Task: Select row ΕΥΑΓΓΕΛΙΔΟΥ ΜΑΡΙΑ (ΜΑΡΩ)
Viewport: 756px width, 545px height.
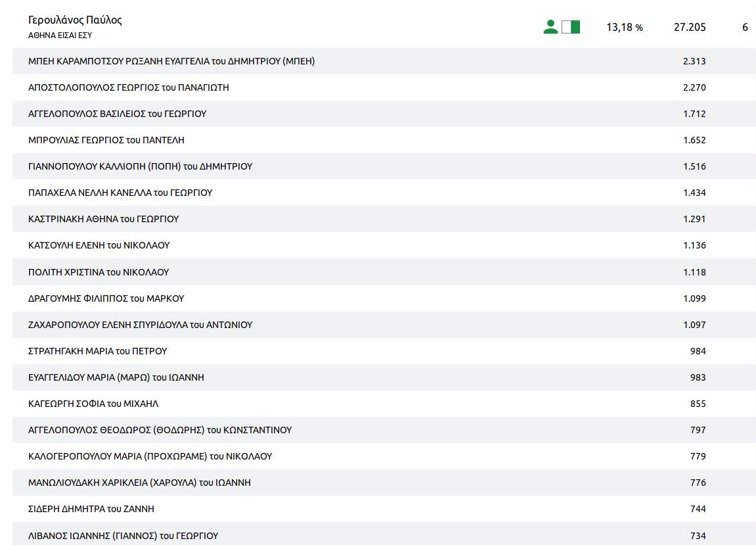Action: tap(384, 377)
